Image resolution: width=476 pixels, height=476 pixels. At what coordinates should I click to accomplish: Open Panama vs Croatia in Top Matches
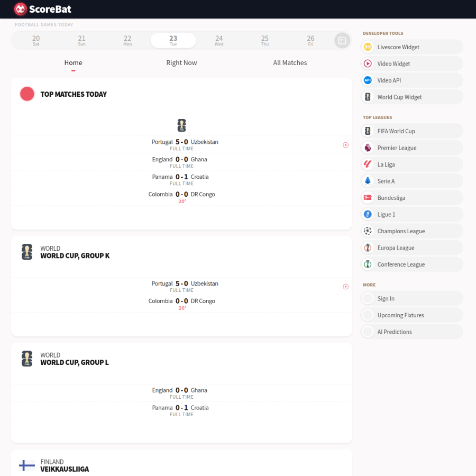pyautogui.click(x=181, y=180)
